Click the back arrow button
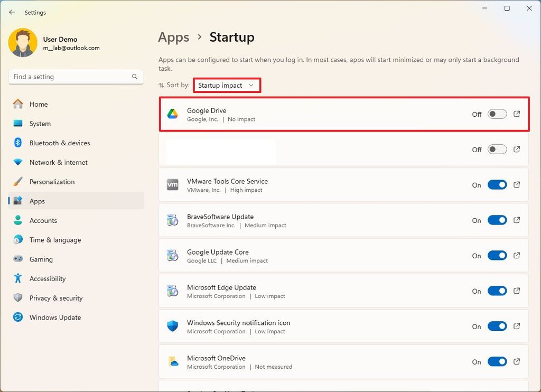This screenshot has width=541, height=392. [12, 12]
